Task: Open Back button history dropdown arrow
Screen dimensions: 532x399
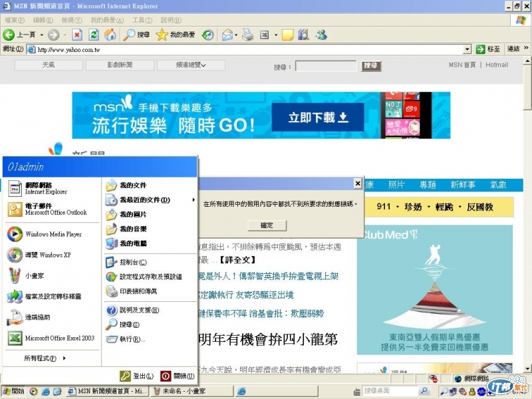Action: pyautogui.click(x=42, y=35)
